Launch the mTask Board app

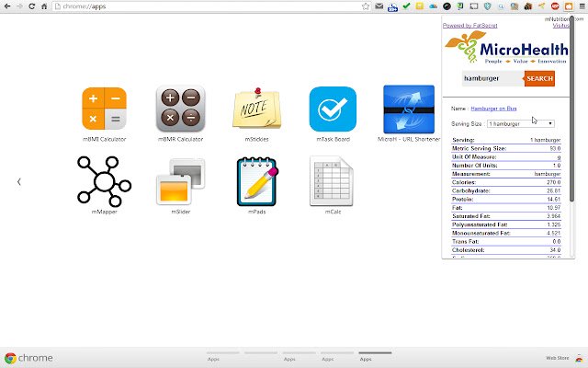333,109
